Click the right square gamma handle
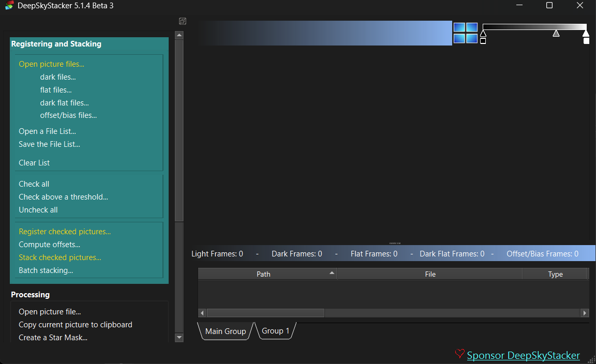This screenshot has width=596, height=364. (586, 41)
